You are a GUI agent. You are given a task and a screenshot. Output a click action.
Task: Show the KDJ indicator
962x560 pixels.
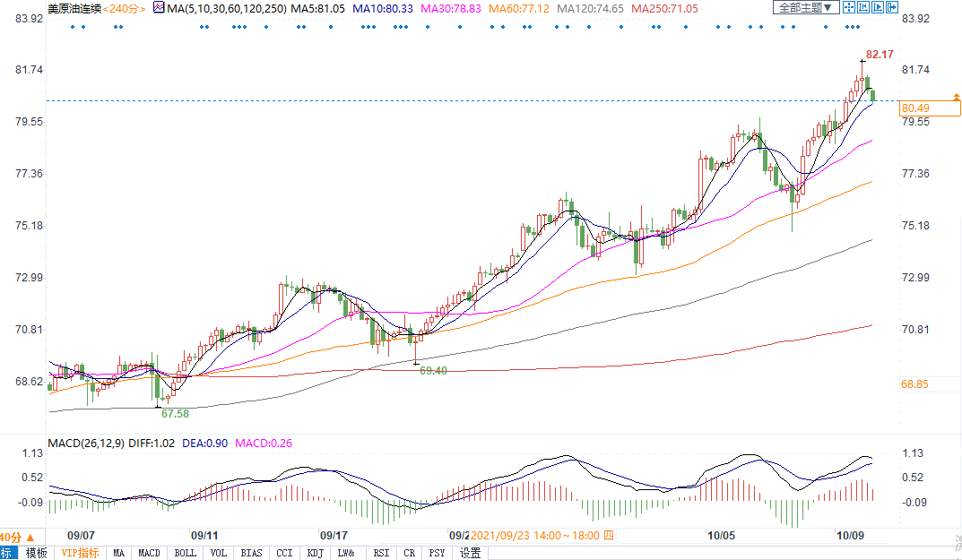[315, 553]
